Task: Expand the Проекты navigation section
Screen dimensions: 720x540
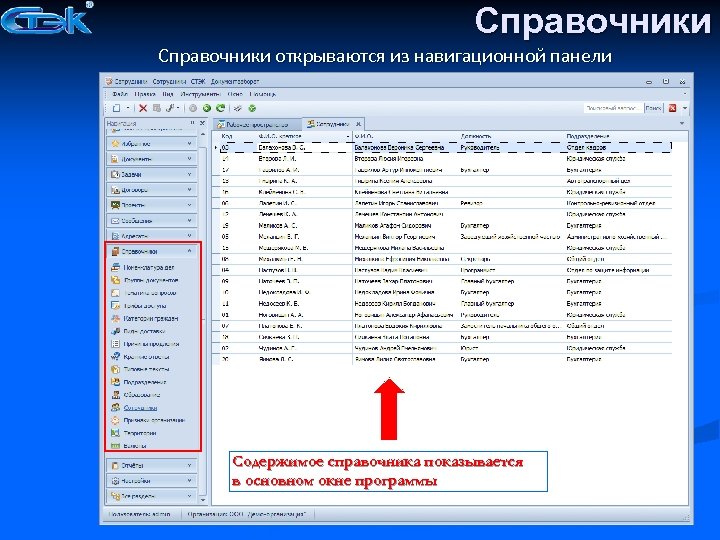Action: click(x=152, y=205)
